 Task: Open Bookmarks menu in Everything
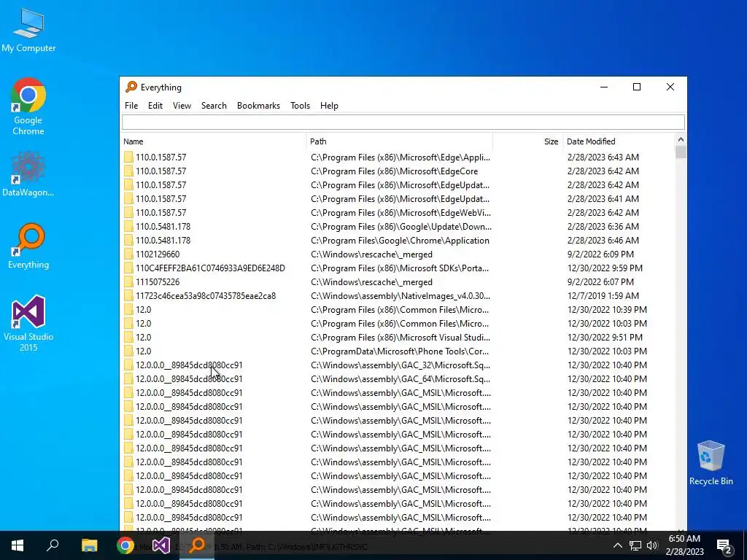click(x=259, y=106)
